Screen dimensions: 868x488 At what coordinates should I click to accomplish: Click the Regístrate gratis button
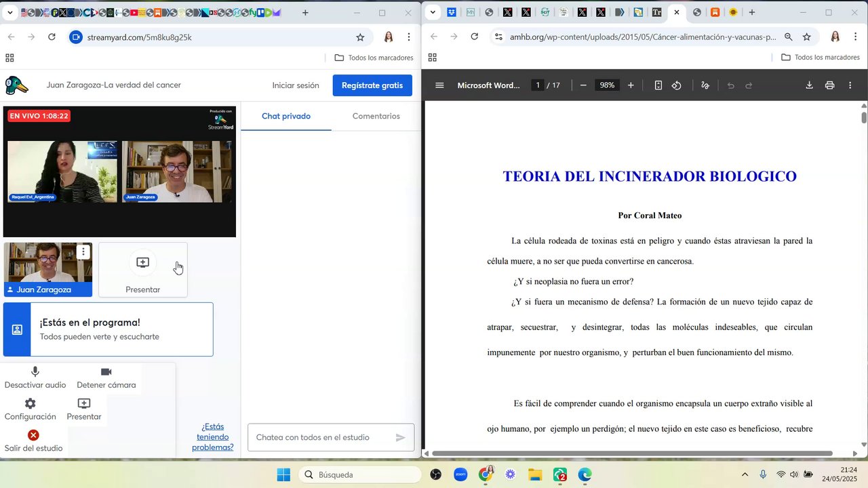tap(372, 85)
